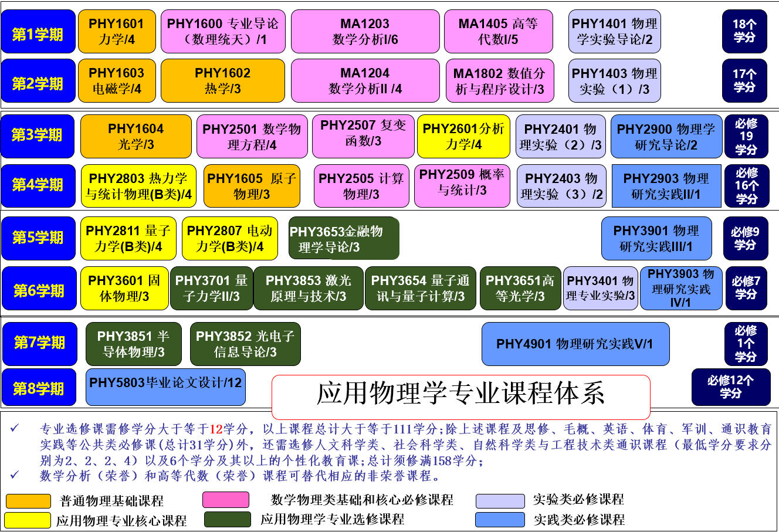Image resolution: width=779 pixels, height=532 pixels.
Task: Select the PHY1601 力学 course box
Action: [x=117, y=32]
